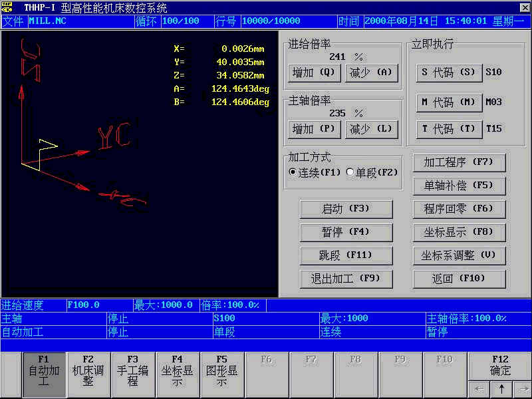Click the M03 code value
532x399 pixels.
point(493,102)
